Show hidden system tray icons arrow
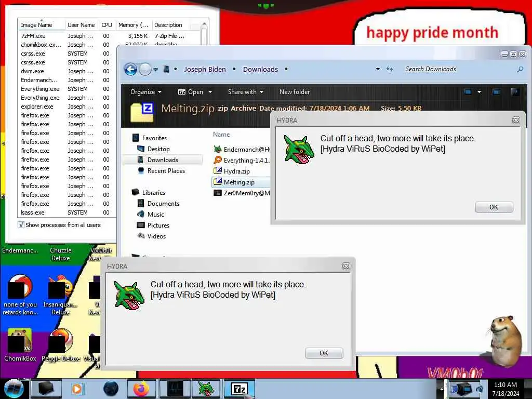 [442, 389]
